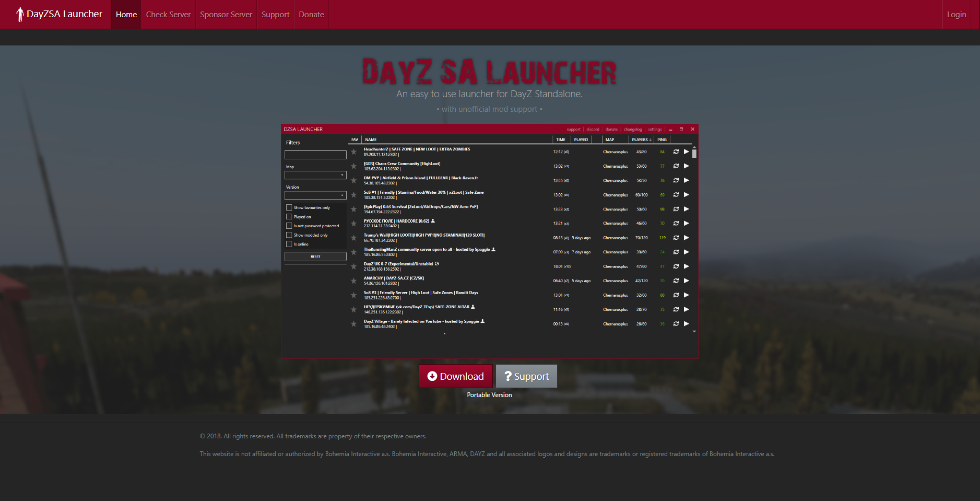Image resolution: width=980 pixels, height=501 pixels.
Task: Refresh the [GER] Chaos Crew Community server
Action: [x=676, y=166]
